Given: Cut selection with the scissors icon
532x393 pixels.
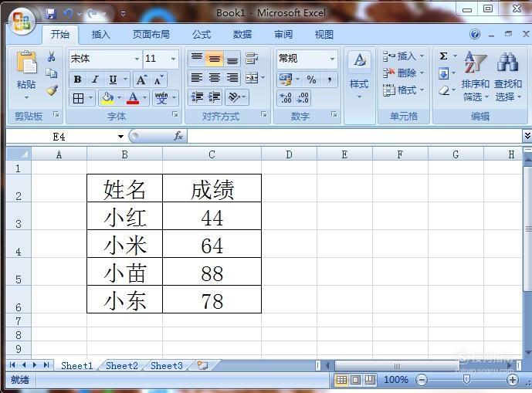Looking at the screenshot, I should pyautogui.click(x=52, y=56).
